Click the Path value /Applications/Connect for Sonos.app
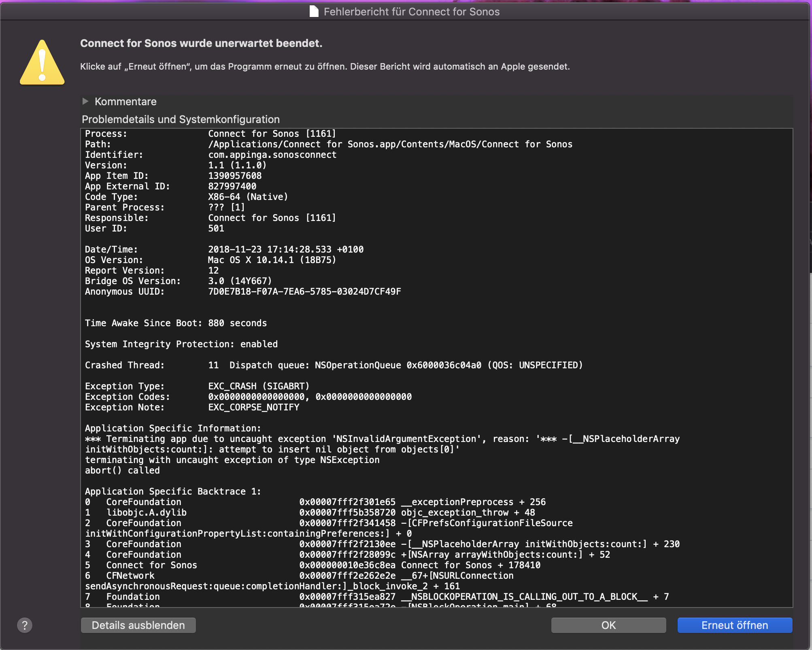Viewport: 812px width, 650px height. click(x=390, y=144)
